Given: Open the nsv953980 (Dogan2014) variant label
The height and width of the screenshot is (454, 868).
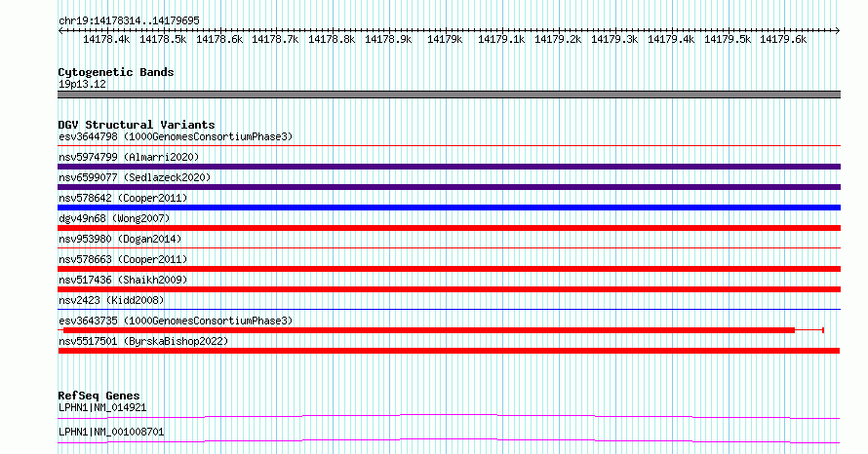Looking at the screenshot, I should (x=120, y=239).
